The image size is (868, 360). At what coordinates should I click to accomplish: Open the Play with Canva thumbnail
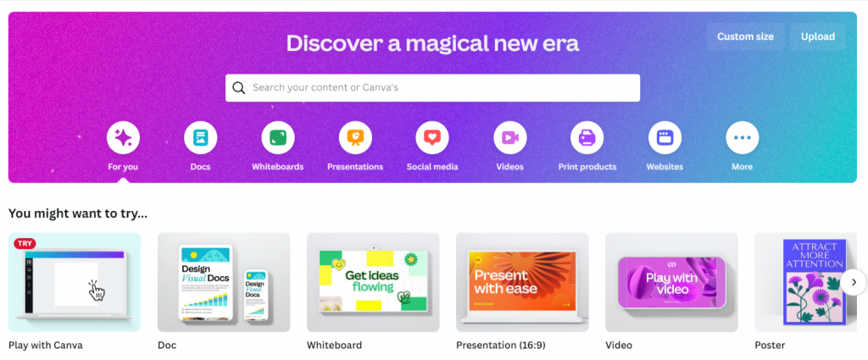(75, 282)
